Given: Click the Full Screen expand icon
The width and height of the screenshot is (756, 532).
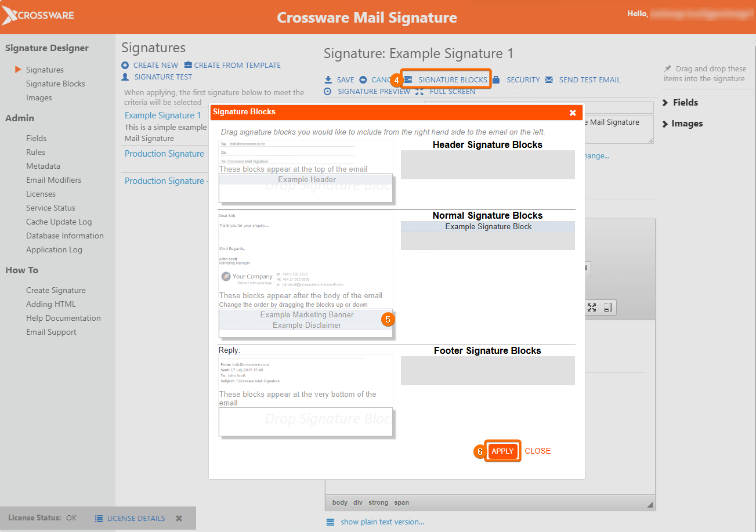Looking at the screenshot, I should point(419,92).
